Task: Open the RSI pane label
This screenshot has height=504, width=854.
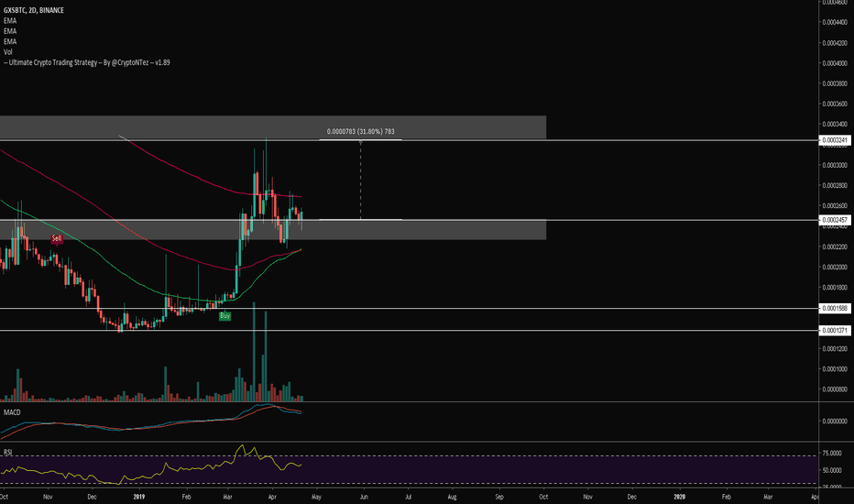Action: [x=7, y=453]
